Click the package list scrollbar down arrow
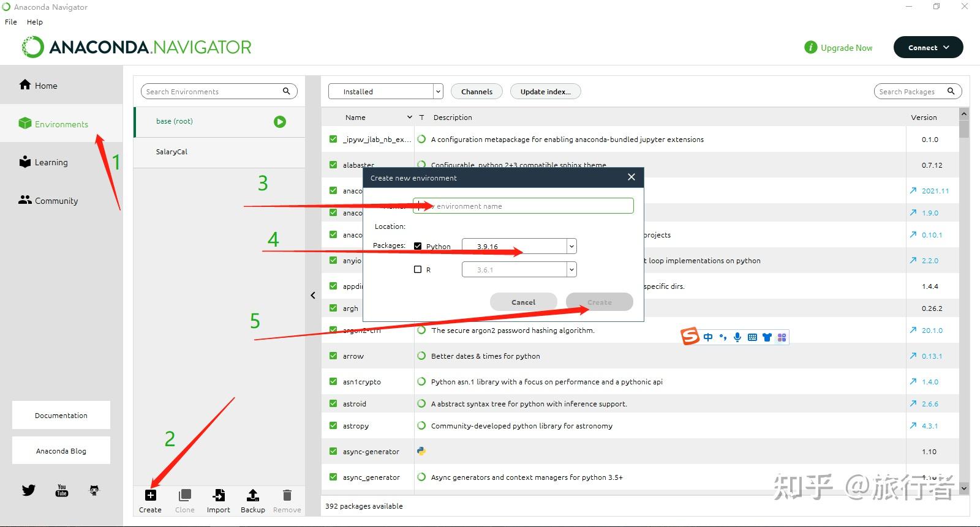The height and width of the screenshot is (527, 980). pos(964,488)
